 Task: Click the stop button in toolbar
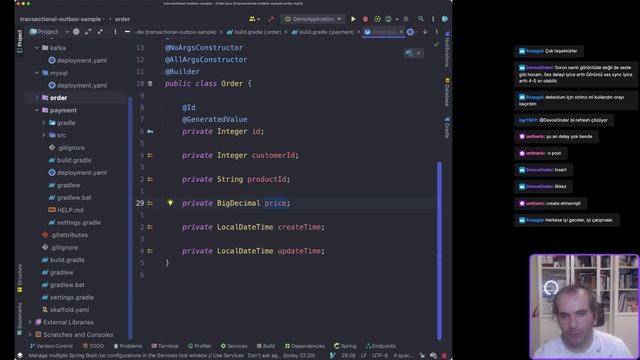point(406,19)
